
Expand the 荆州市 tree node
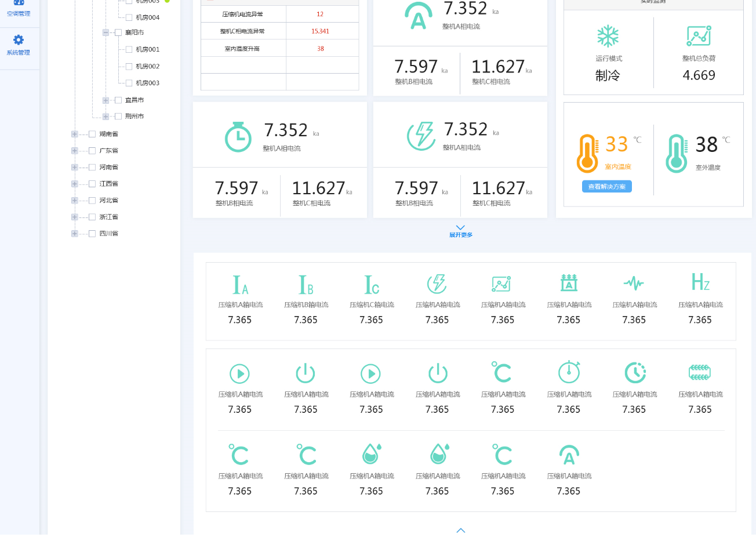click(x=106, y=117)
